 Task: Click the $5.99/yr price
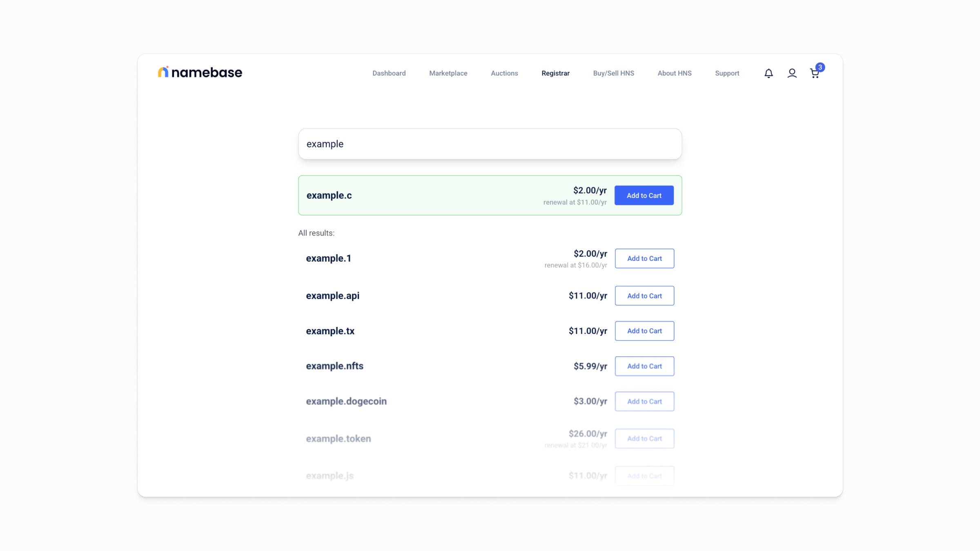590,366
